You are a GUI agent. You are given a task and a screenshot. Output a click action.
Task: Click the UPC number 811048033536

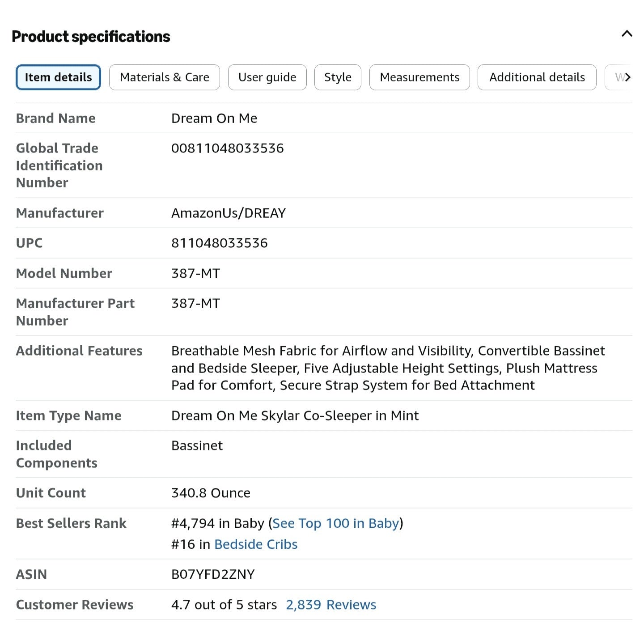click(220, 243)
